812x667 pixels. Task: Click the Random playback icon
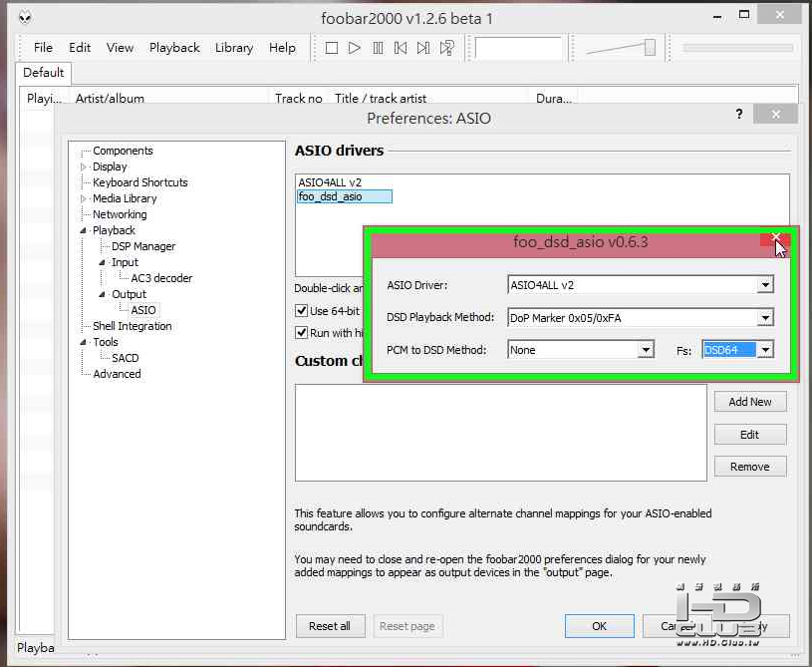pos(447,48)
